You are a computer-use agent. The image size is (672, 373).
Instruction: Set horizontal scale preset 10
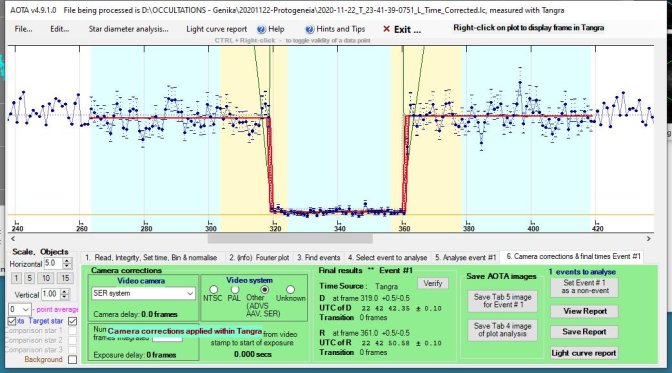(x=46, y=278)
